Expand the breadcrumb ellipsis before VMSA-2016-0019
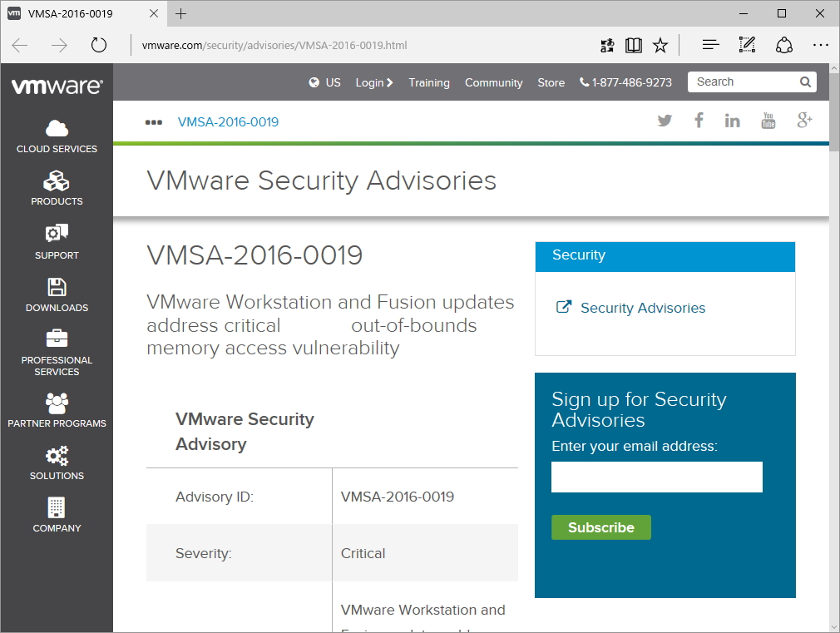 pos(154,121)
